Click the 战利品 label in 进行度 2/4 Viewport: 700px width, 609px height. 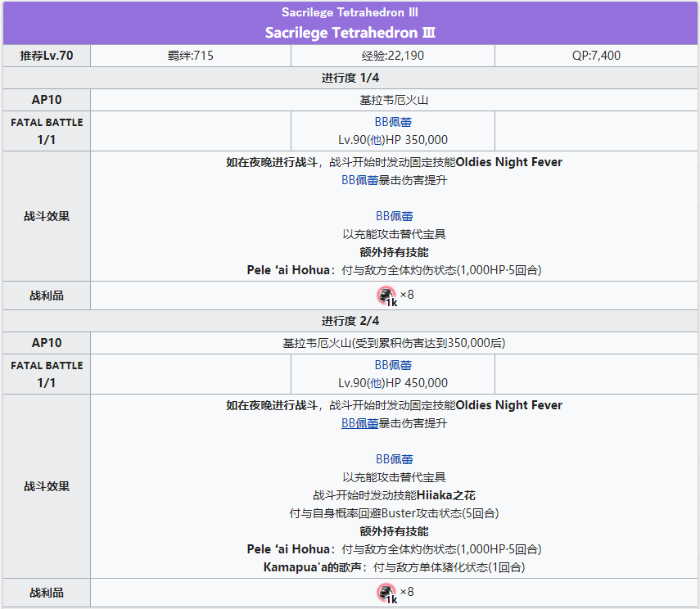47,593
